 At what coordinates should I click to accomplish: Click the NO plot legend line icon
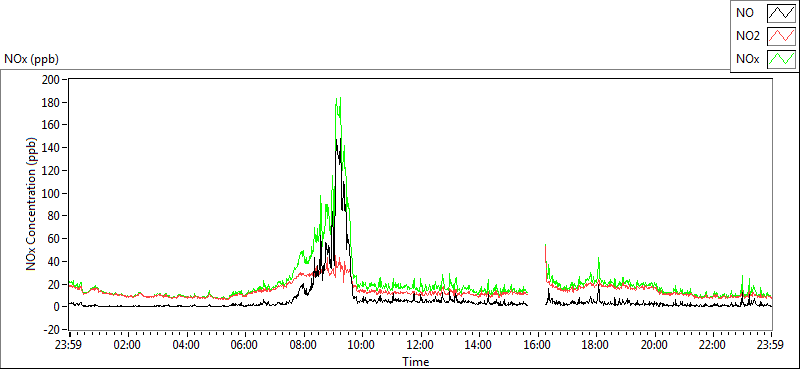782,13
